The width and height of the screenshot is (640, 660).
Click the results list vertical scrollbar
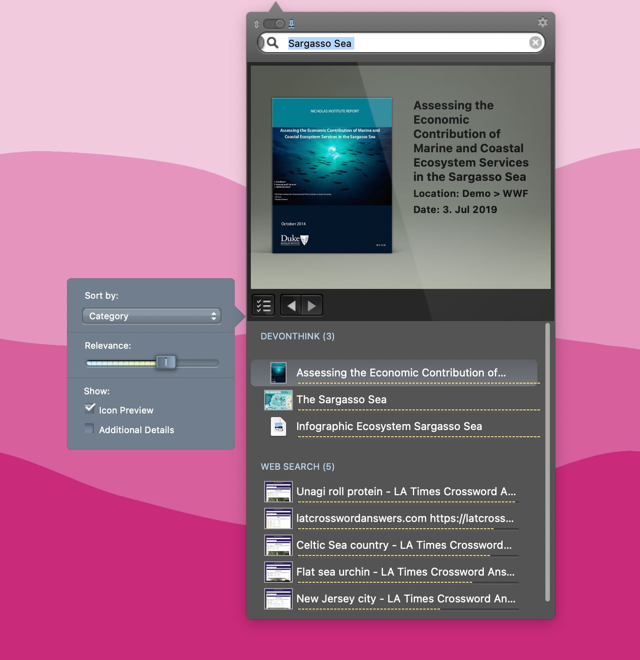click(x=547, y=462)
